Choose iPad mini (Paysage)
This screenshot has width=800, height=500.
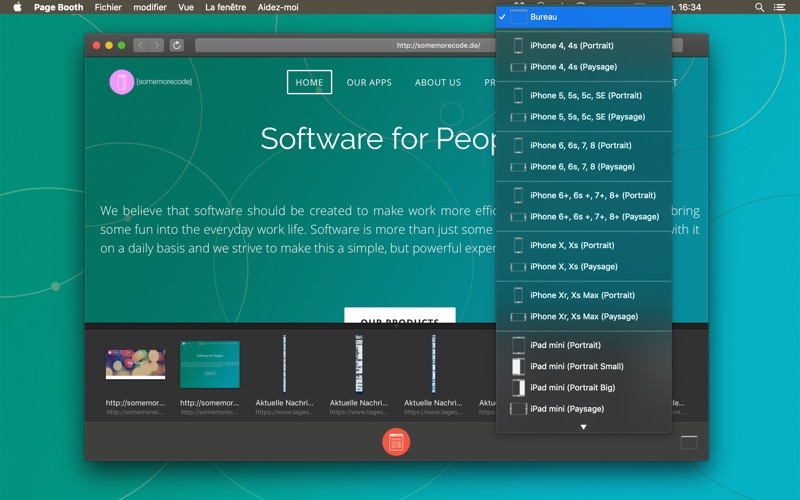coord(584,409)
